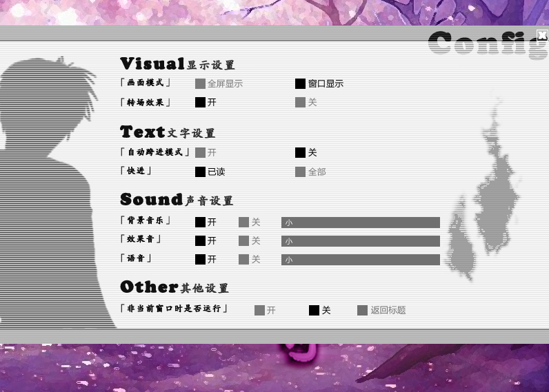Turn 效果音 sound effects 开
Image resolution: width=549 pixels, height=392 pixels.
click(206, 240)
